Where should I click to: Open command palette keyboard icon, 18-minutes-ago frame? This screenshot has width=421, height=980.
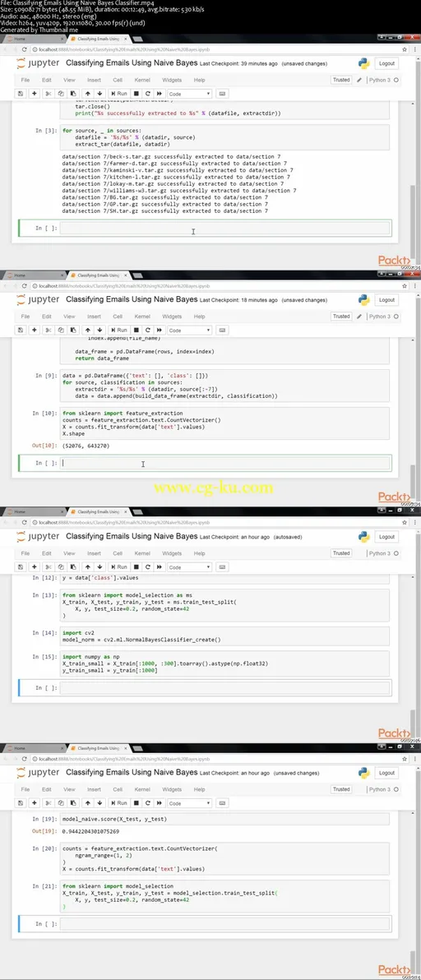coord(223,330)
